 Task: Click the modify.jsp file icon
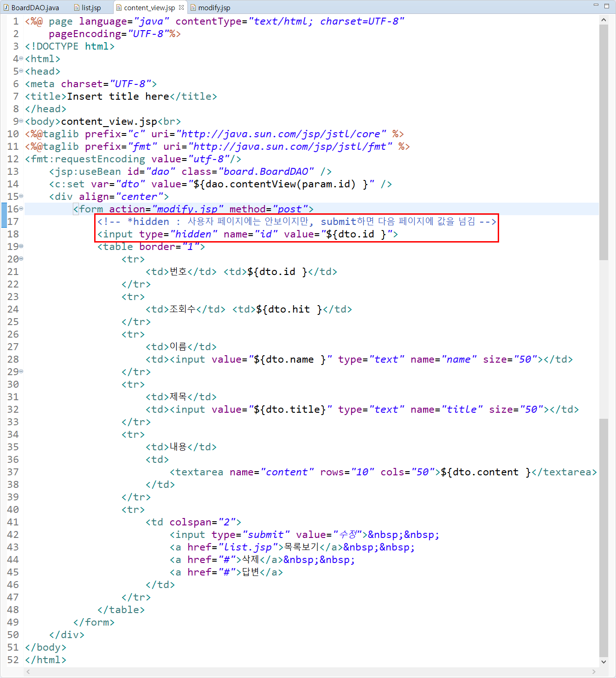(193, 7)
